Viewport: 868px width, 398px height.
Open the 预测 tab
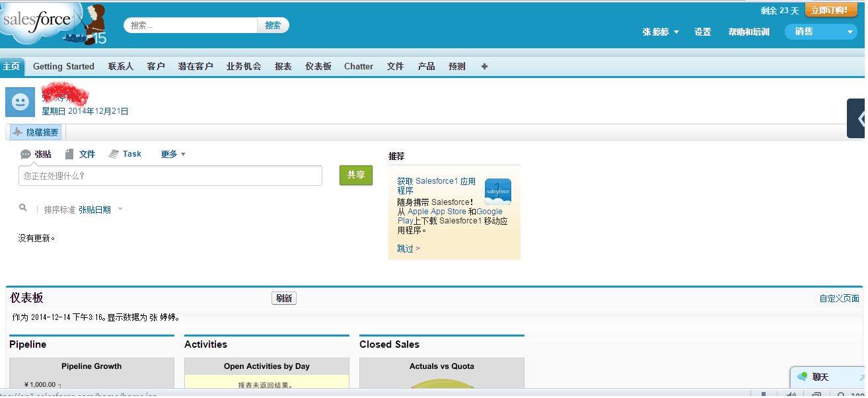[457, 66]
